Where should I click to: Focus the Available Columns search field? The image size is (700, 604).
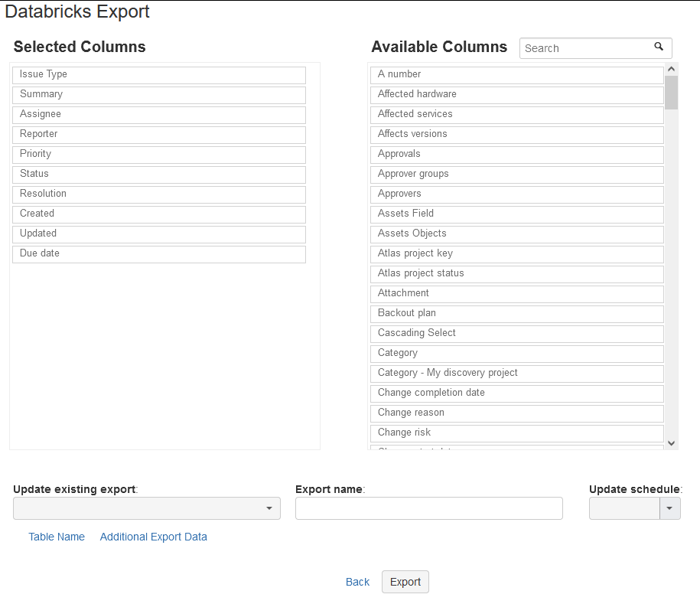595,48
